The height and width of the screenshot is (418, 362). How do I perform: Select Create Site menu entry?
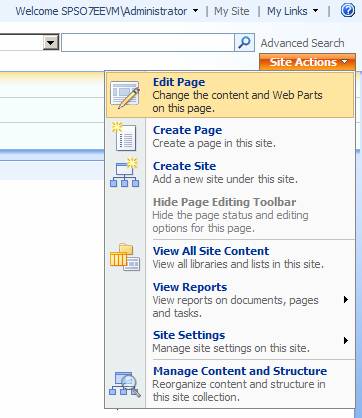[230, 173]
